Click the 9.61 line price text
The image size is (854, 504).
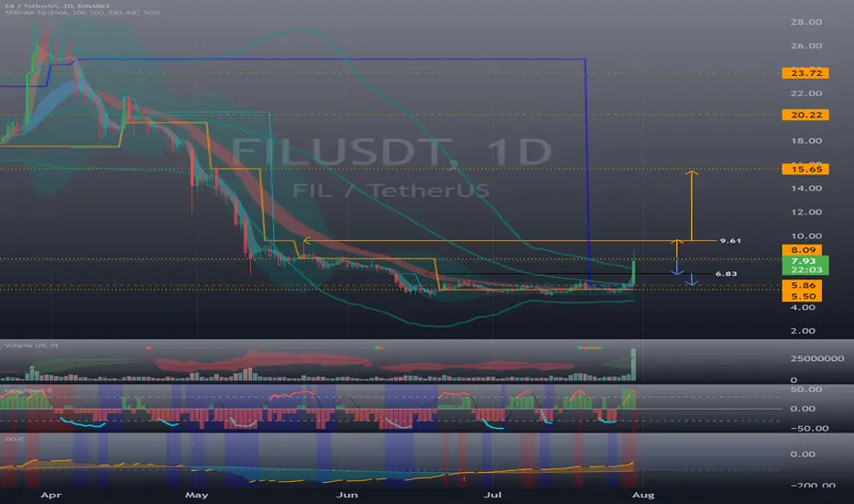pyautogui.click(x=729, y=240)
